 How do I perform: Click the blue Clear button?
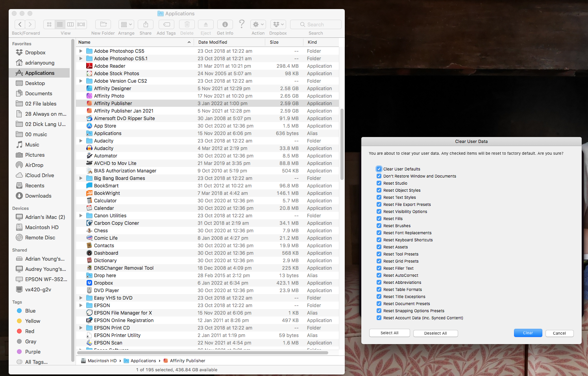pos(528,333)
